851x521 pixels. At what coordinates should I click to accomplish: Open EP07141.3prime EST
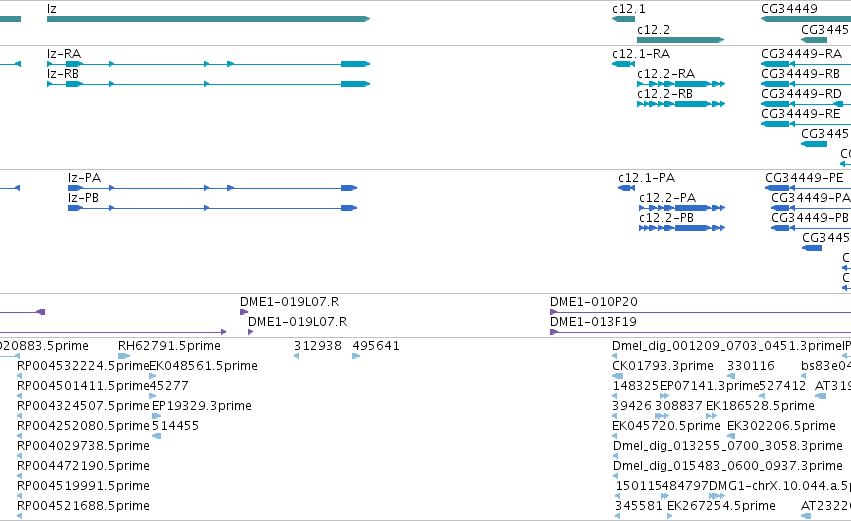point(664,396)
